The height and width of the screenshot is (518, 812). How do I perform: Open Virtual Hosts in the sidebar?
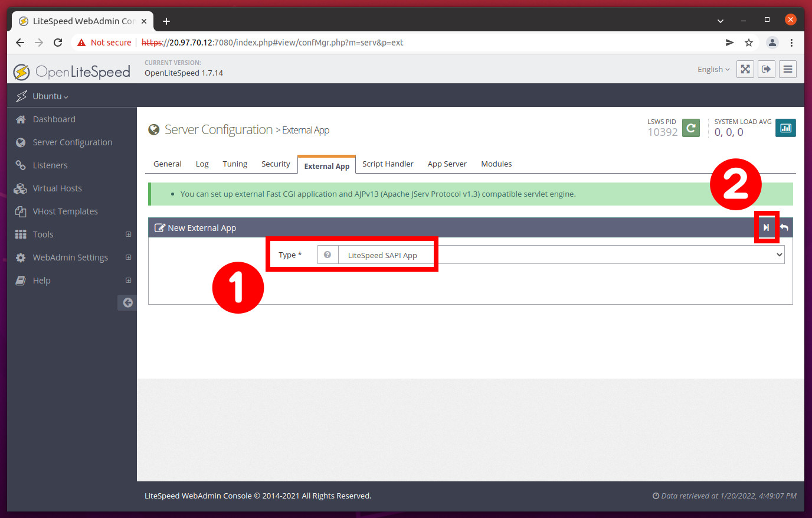pyautogui.click(x=57, y=188)
